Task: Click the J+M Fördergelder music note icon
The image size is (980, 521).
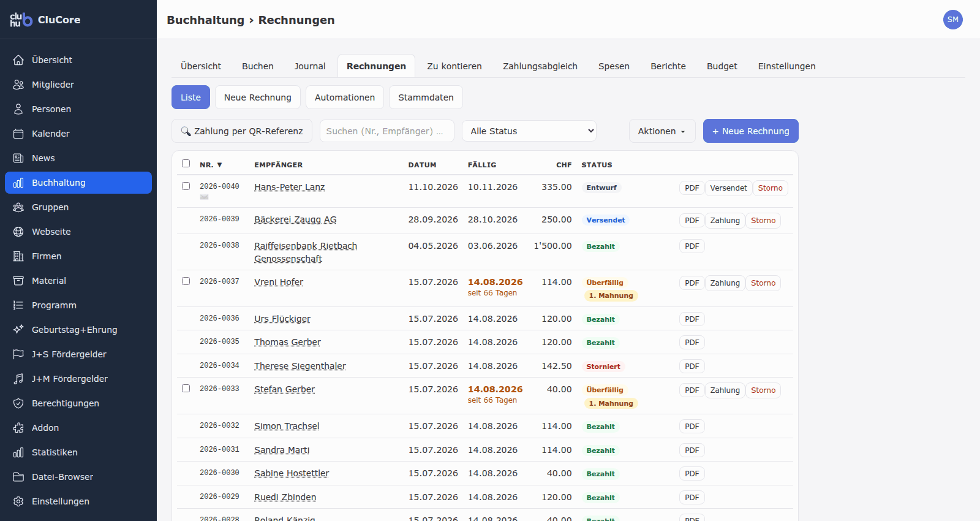Action: [18, 379]
